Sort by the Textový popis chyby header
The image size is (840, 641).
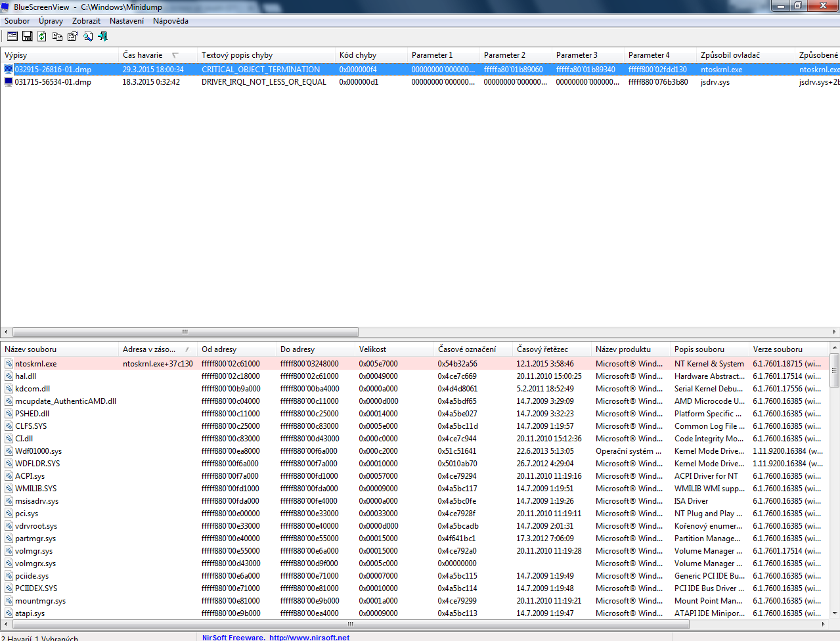pos(266,55)
